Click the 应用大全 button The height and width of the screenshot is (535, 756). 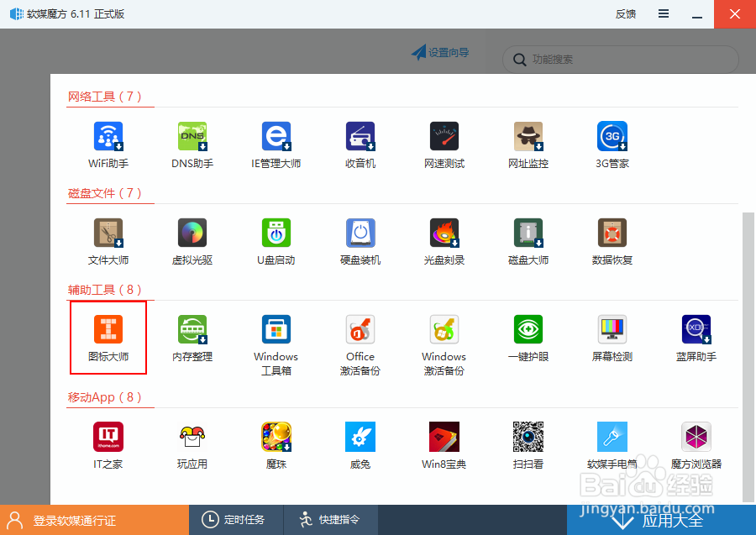pos(662,520)
